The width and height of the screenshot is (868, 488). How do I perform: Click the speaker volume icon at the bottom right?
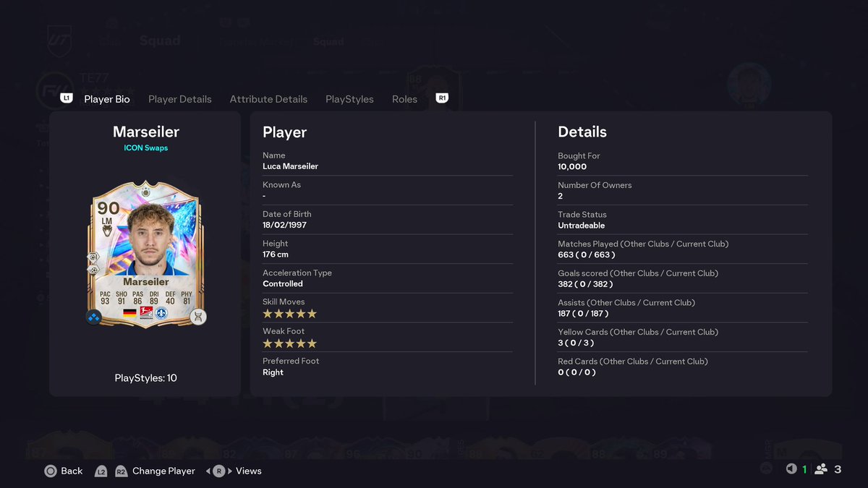[791, 468]
